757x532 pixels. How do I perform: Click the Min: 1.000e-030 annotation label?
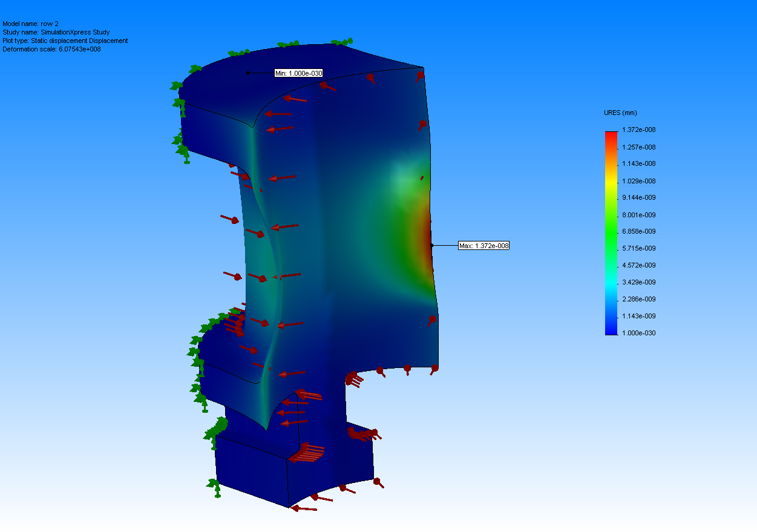(x=298, y=73)
